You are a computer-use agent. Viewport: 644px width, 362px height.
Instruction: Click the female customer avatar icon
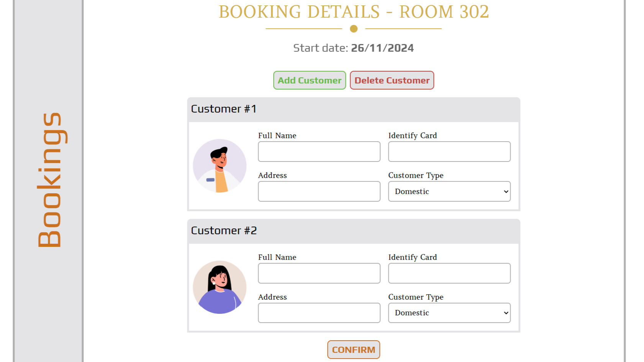pyautogui.click(x=220, y=287)
